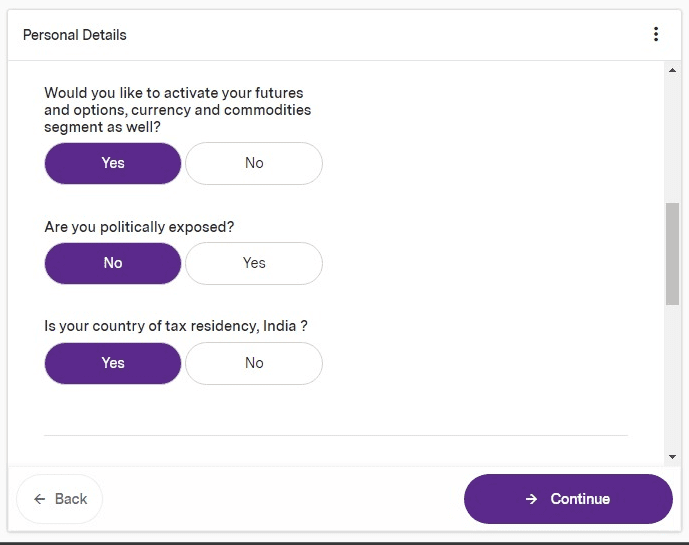Go back with the Back button
Image resolution: width=689 pixels, height=545 pixels.
point(60,499)
